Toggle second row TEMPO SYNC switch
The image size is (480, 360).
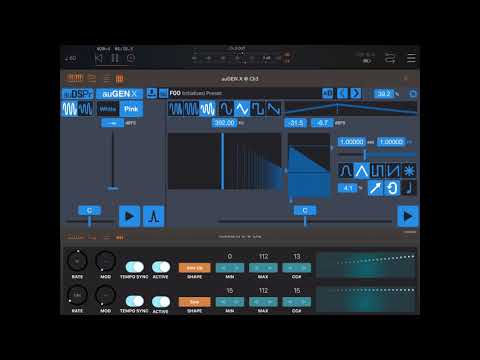tap(134, 301)
